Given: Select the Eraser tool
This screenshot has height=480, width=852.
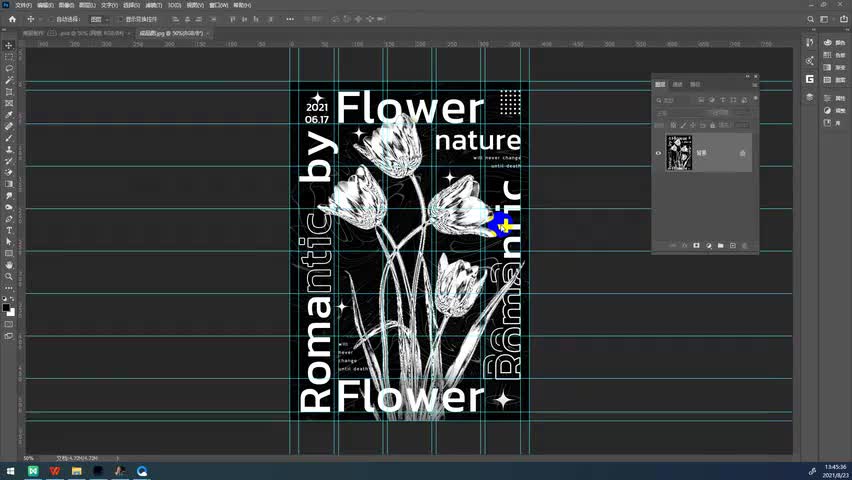Looking at the screenshot, I should (x=9, y=172).
